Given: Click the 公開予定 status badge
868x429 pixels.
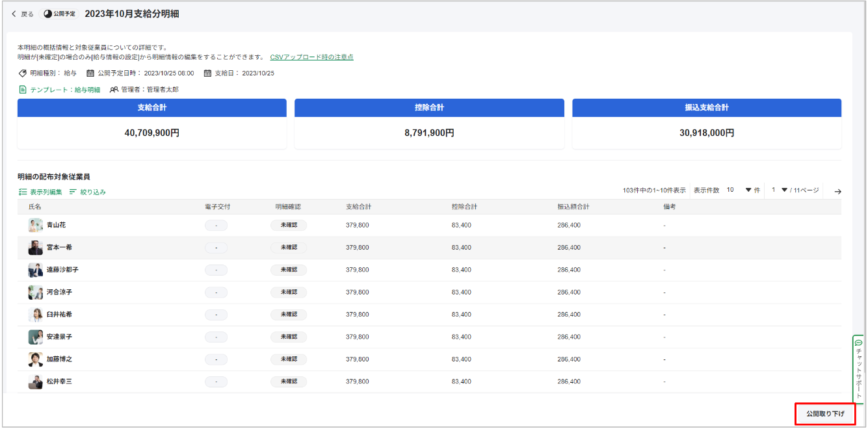Looking at the screenshot, I should [x=60, y=14].
